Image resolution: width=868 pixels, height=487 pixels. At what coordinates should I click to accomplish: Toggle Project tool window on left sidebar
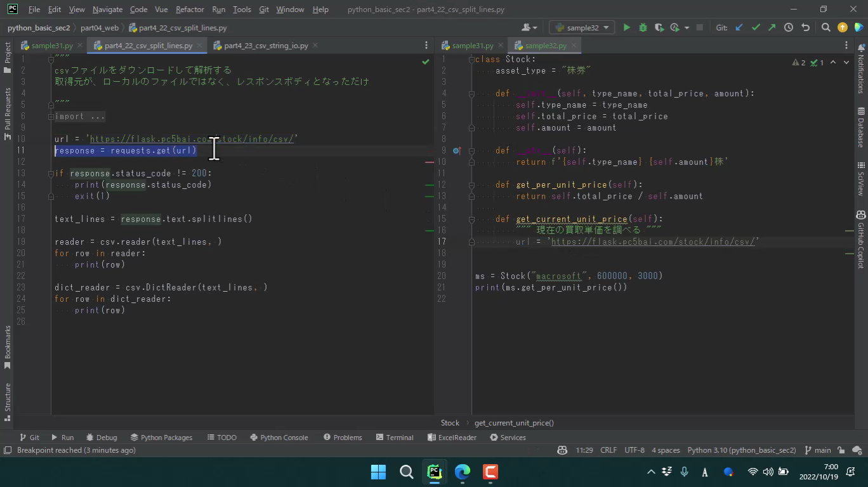[8, 57]
